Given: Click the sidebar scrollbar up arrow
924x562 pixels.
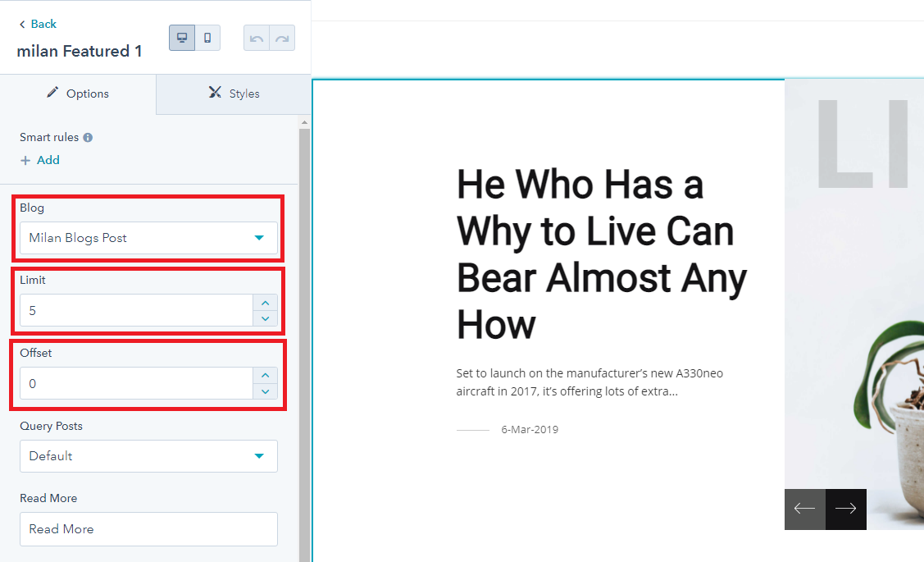Looking at the screenshot, I should pos(305,123).
